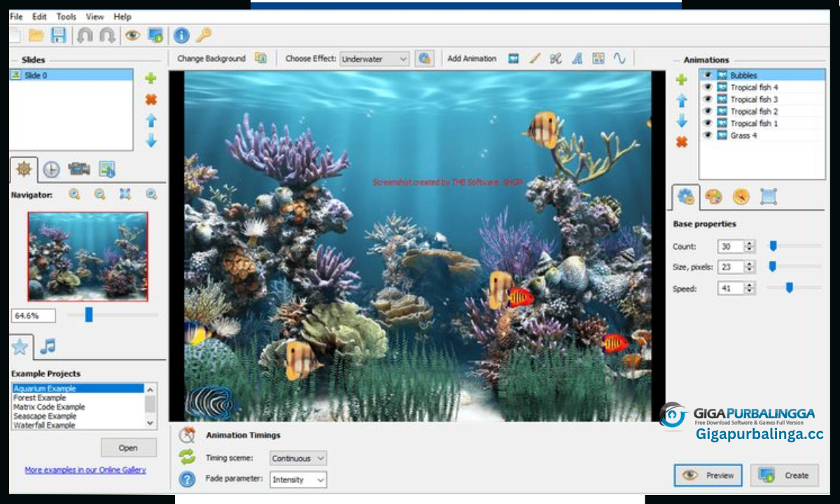Open the Choose Effect Underwater dropdown
840x504 pixels.
374,59
